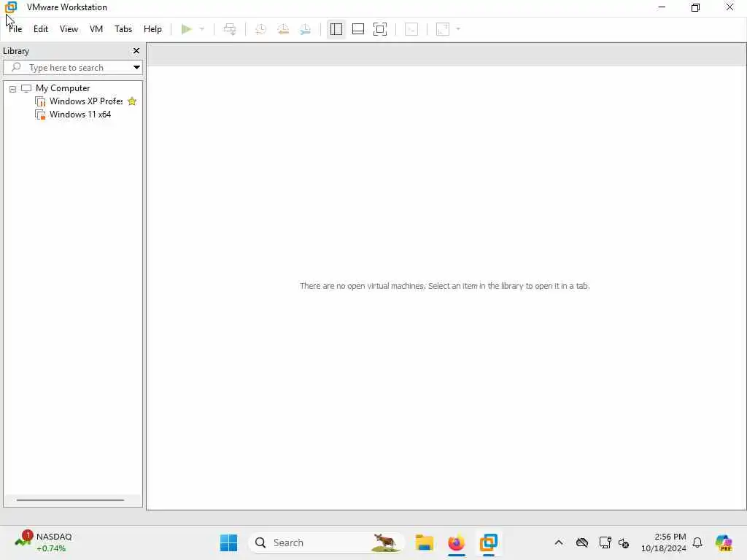Click the Revert to Snapshot toolbar icon
The height and width of the screenshot is (560, 747).
pyautogui.click(x=283, y=29)
